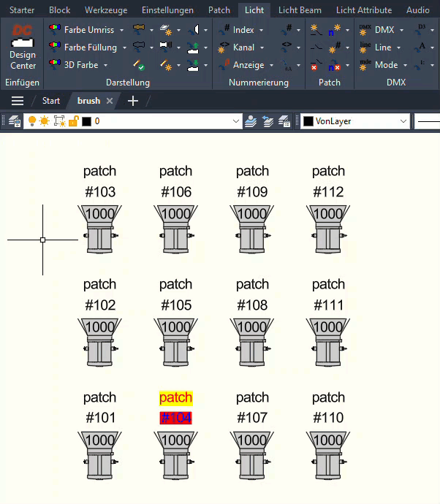
Task: Click the angle brackets brush icon
Action: [x=287, y=47]
